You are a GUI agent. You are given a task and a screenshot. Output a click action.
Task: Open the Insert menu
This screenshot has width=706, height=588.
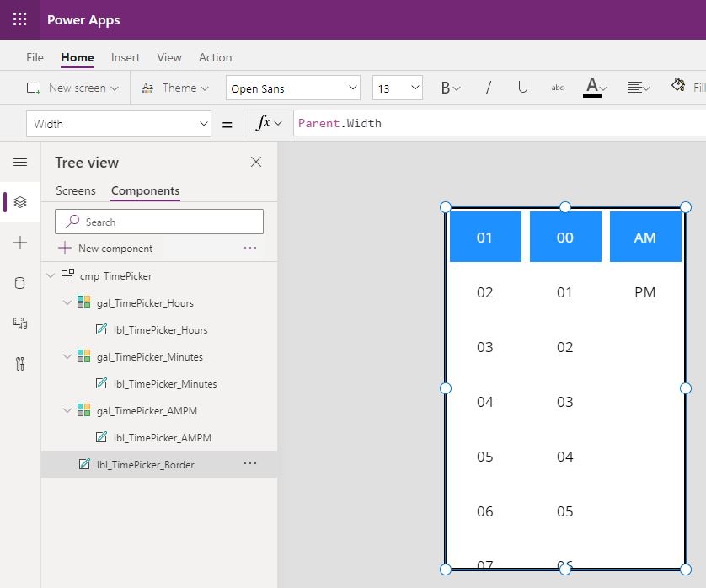126,57
